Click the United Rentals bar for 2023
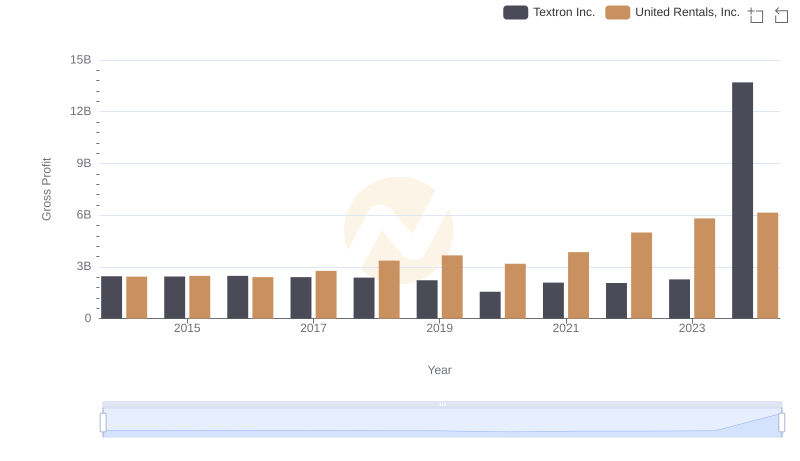The image size is (800, 461). click(x=705, y=269)
